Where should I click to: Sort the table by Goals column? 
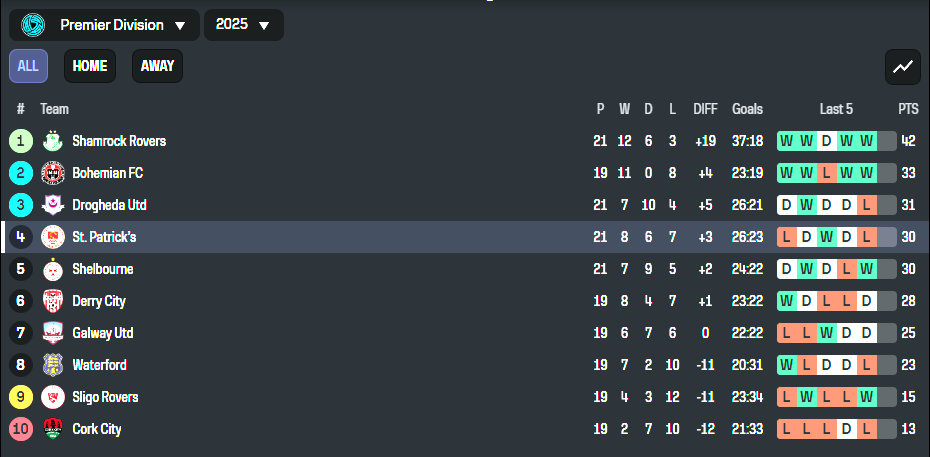747,109
